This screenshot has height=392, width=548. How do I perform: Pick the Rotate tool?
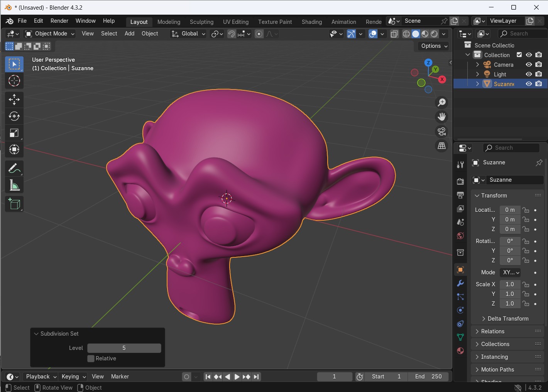coord(14,116)
